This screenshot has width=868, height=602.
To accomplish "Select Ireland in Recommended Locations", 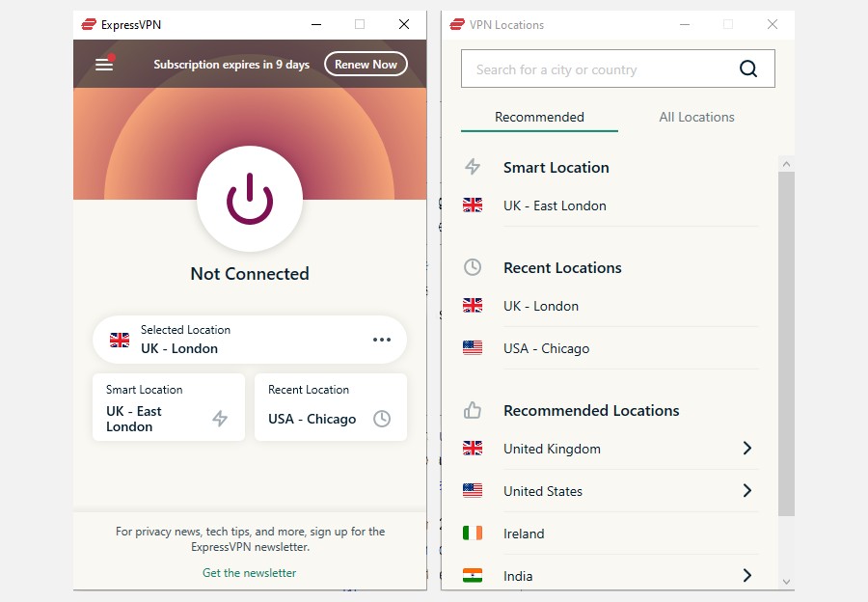I will (610, 534).
